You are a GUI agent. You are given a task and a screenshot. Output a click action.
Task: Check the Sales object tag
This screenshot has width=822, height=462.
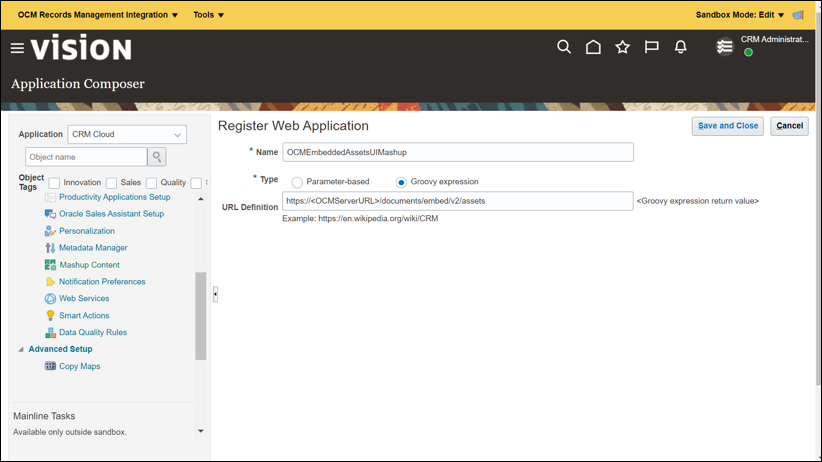click(x=111, y=183)
